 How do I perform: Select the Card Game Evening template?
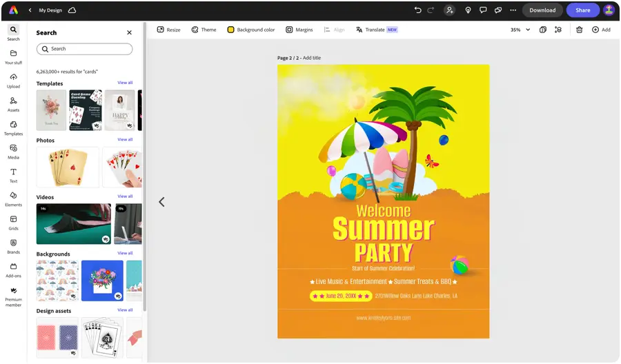[86, 110]
